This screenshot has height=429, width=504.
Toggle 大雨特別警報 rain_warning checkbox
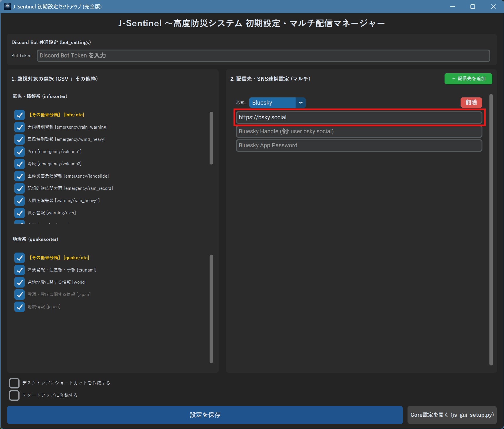click(x=20, y=127)
